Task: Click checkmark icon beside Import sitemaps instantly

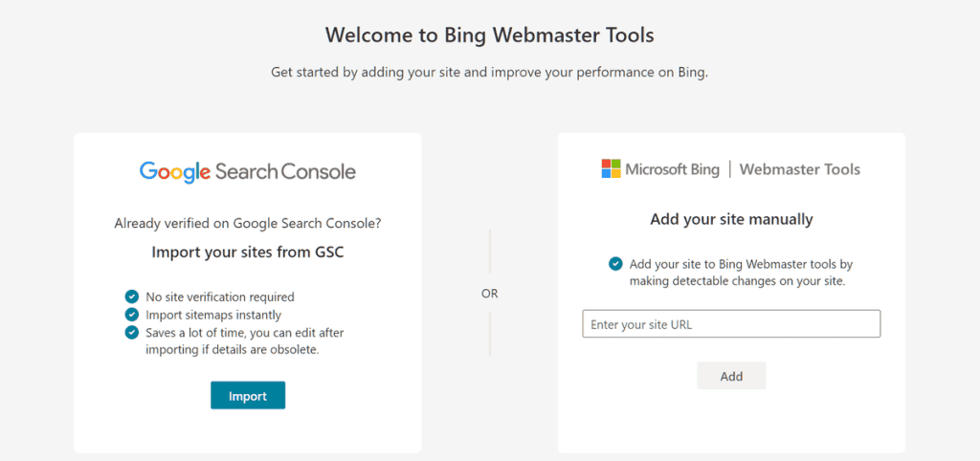Action: click(131, 315)
